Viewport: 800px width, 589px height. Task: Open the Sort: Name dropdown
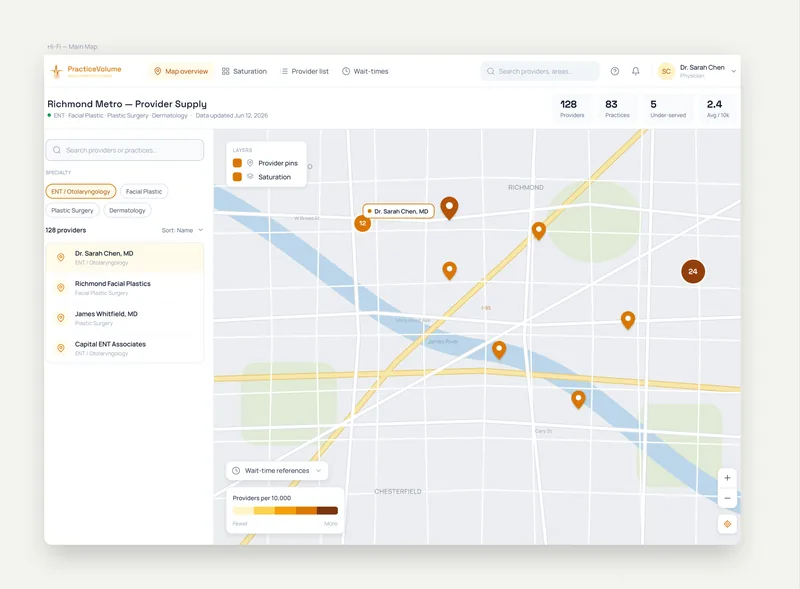click(182, 230)
